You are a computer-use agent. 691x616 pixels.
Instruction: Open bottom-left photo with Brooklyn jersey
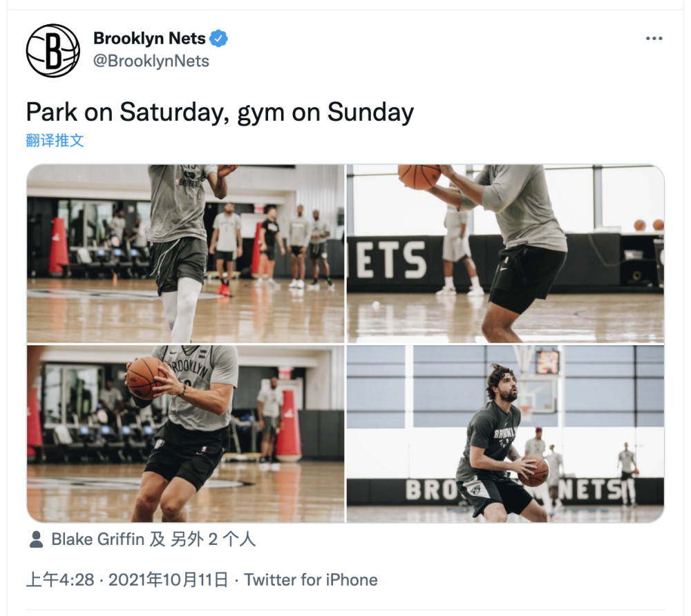tap(185, 434)
